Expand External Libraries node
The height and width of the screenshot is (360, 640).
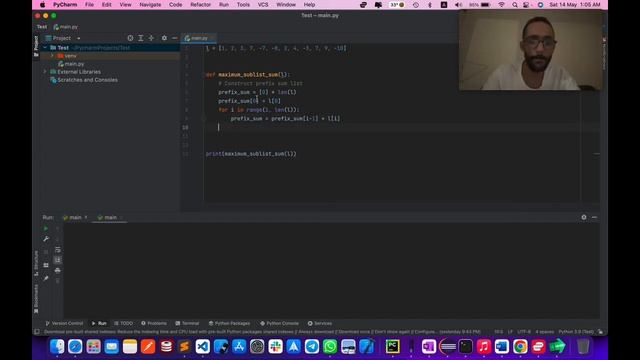[45, 72]
